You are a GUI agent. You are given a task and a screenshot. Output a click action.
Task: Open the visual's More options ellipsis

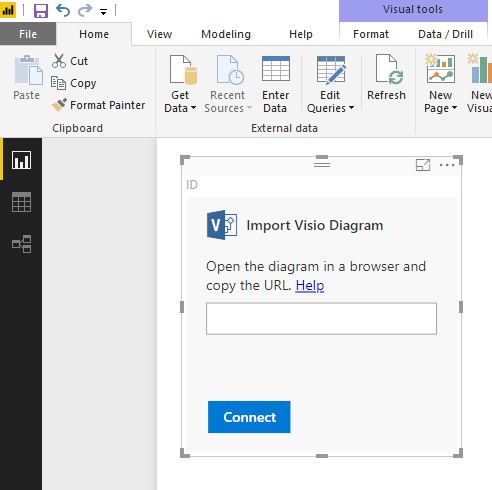click(447, 165)
